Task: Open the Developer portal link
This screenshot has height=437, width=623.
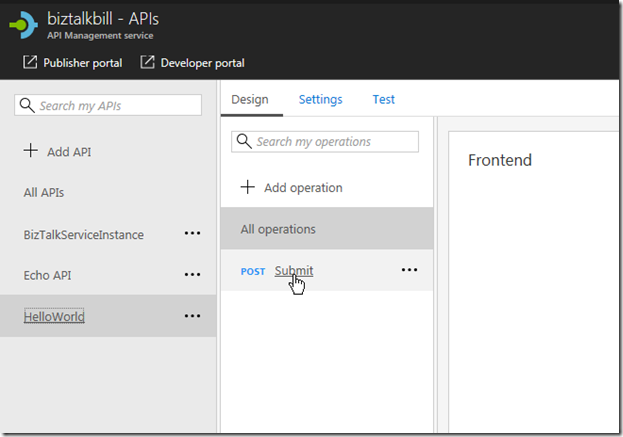Action: click(203, 63)
